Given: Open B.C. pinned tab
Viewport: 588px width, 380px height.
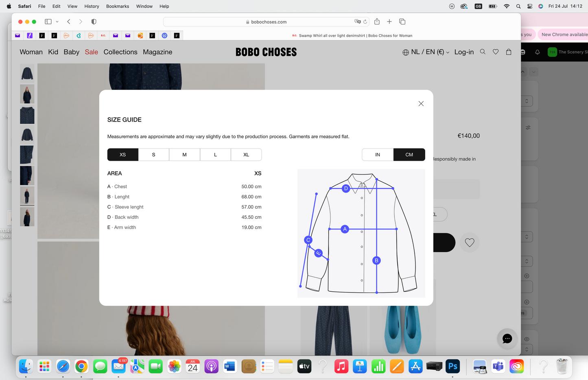Looking at the screenshot, I should 103,36.
